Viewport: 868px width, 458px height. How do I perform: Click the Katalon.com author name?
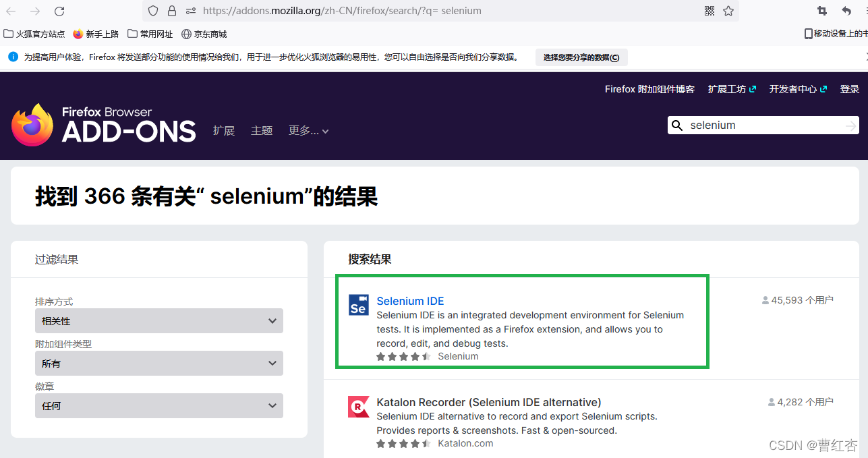465,443
